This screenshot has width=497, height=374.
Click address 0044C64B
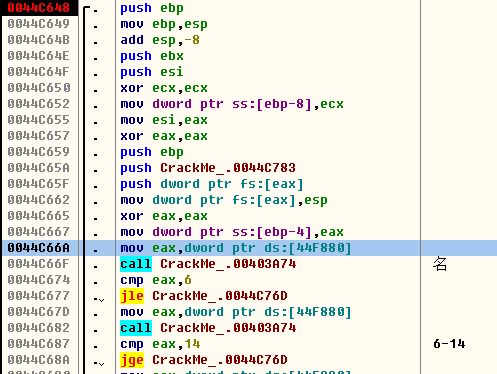[x=39, y=40]
